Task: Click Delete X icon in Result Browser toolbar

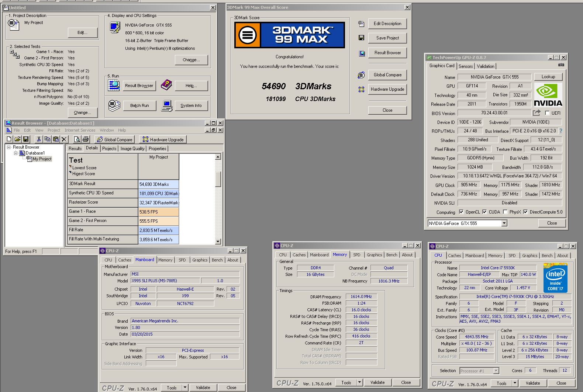Action: 64,139
